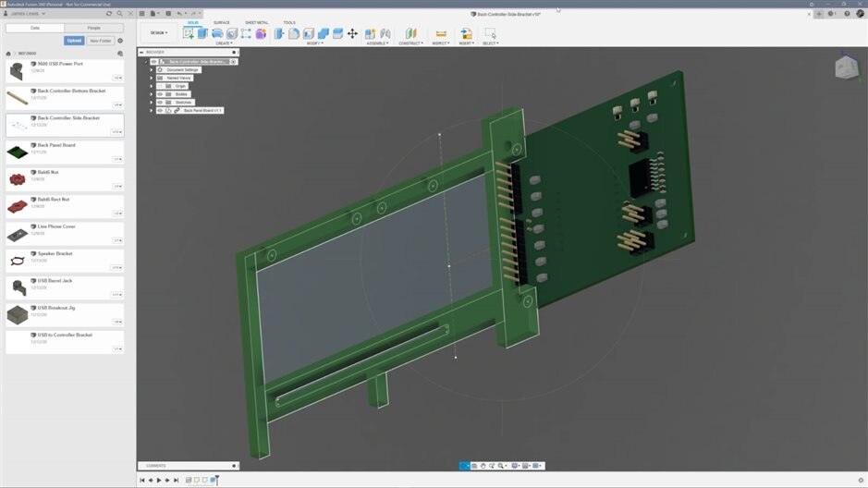The width and height of the screenshot is (868, 488).
Task: Click the New Folder button
Action: point(101,41)
